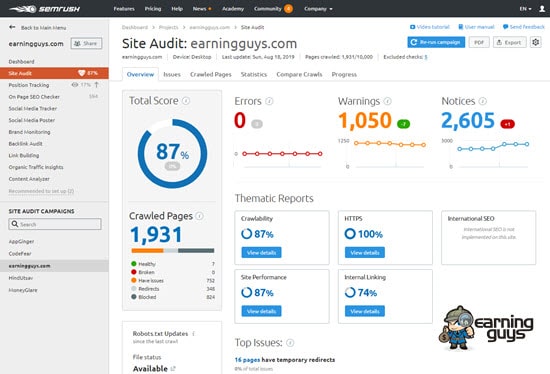Click Re-run campaign button
Viewport: 550px width, 374px height.
[x=436, y=42]
